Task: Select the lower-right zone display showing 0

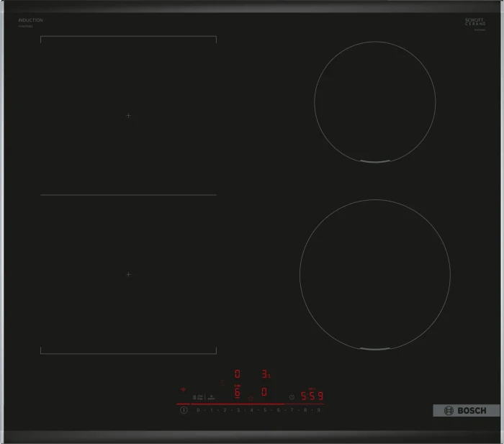Action: pyautogui.click(x=264, y=391)
